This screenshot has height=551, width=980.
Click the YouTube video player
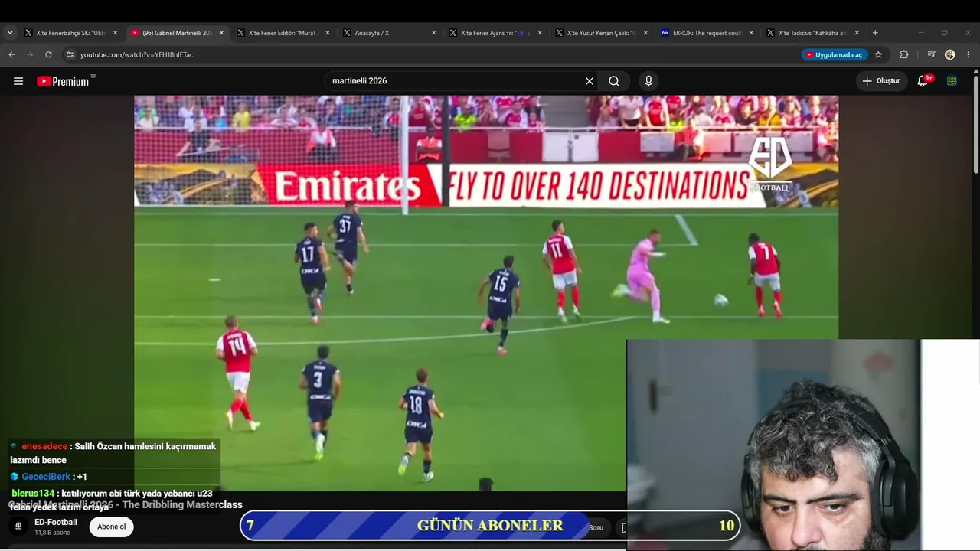[486, 293]
